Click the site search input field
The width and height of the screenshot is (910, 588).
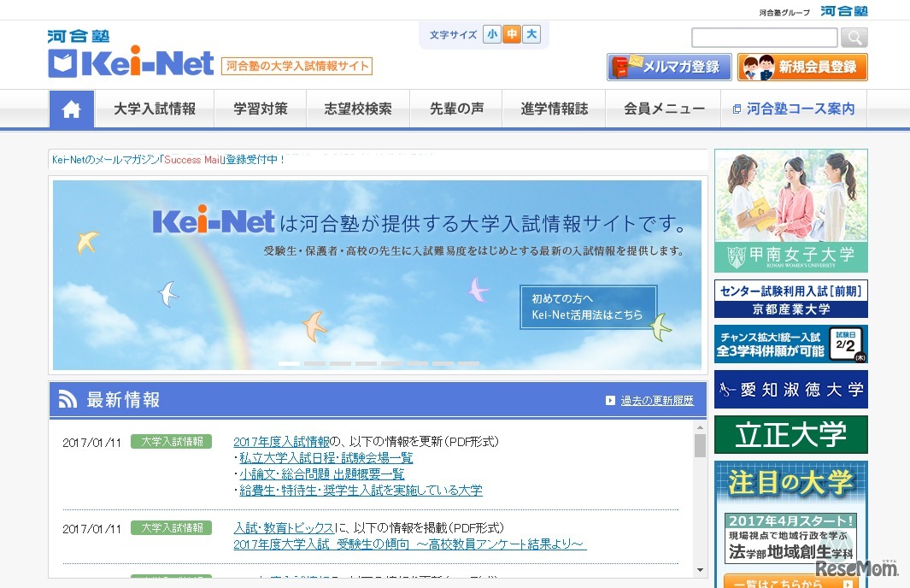point(765,38)
